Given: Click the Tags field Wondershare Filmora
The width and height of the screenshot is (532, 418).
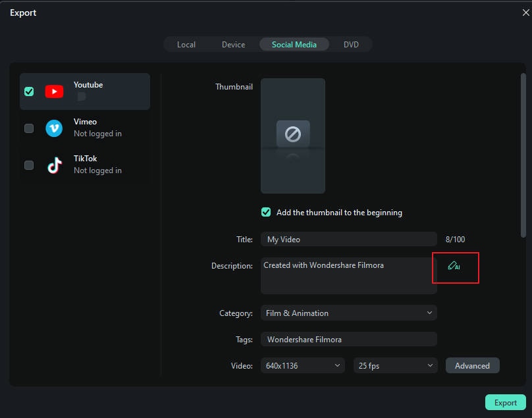Looking at the screenshot, I should point(349,339).
